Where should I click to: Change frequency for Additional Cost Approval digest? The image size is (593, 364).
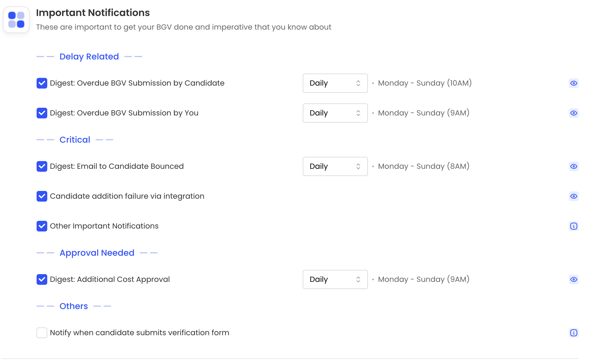335,279
